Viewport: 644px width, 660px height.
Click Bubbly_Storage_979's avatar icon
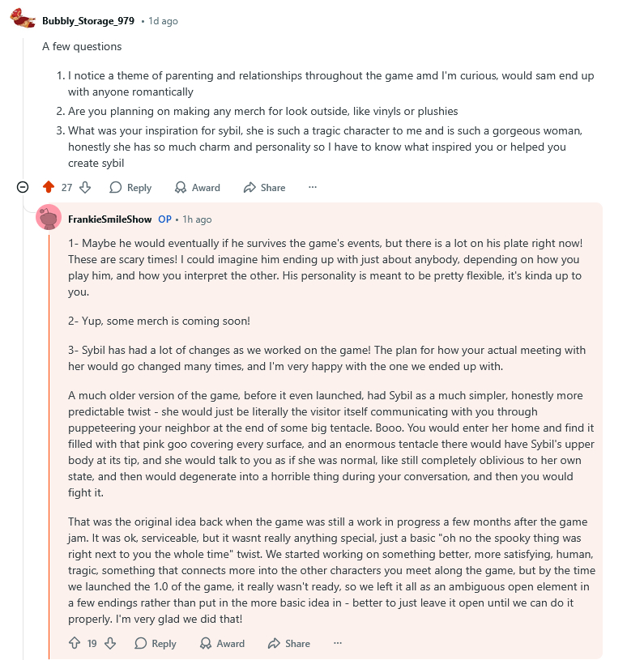[x=22, y=20]
